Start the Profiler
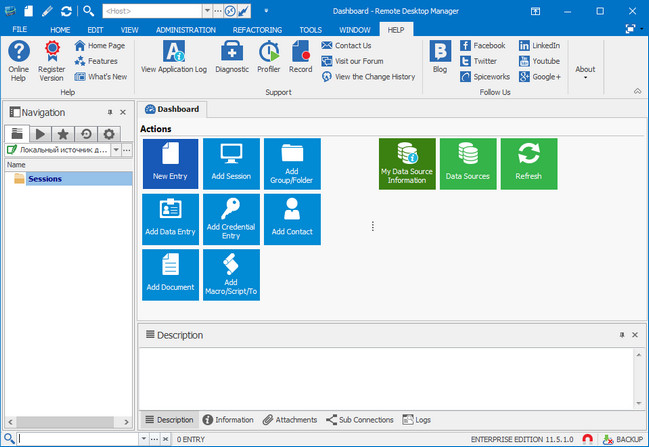The width and height of the screenshot is (649, 447). click(269, 57)
